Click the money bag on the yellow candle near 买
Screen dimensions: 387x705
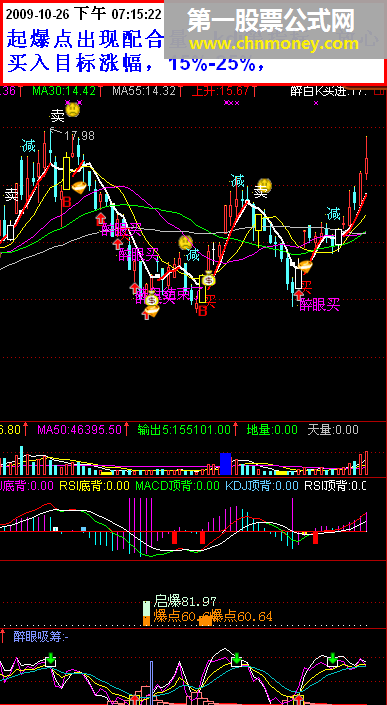(x=208, y=279)
